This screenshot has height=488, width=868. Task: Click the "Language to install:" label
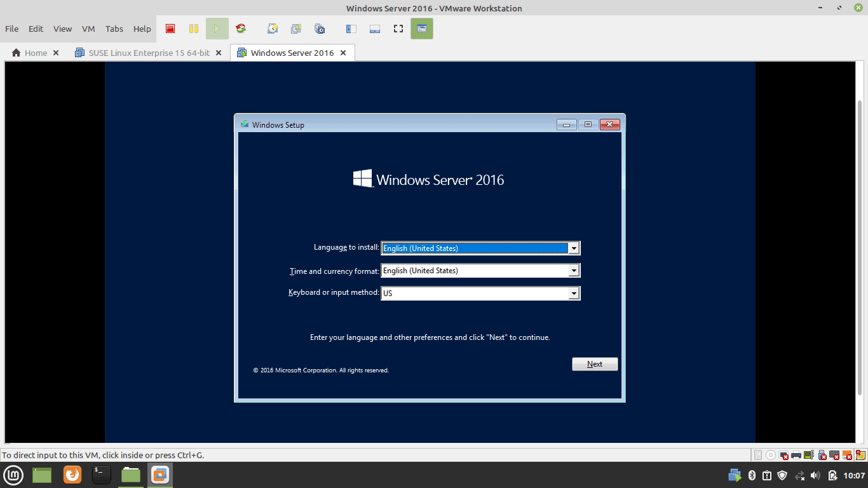coord(346,247)
